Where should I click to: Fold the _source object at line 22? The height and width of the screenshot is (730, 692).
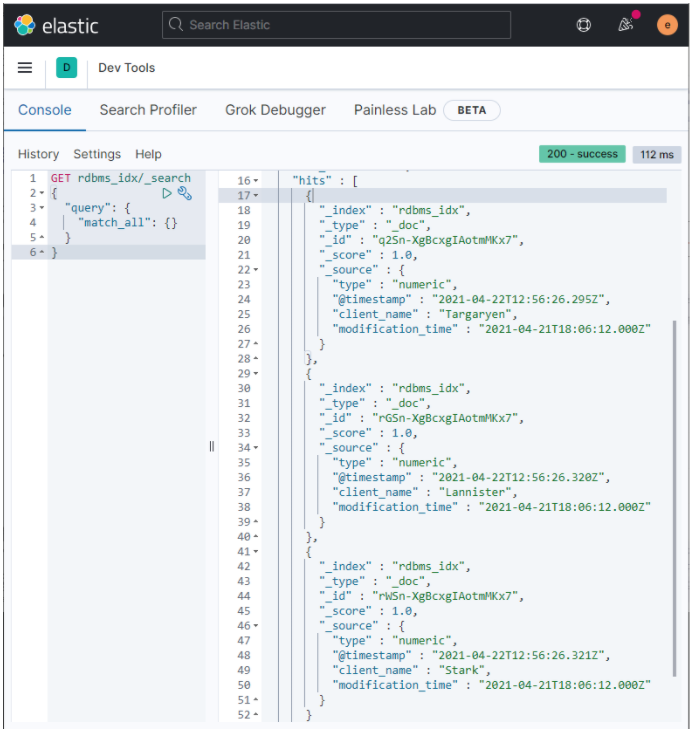[255, 270]
